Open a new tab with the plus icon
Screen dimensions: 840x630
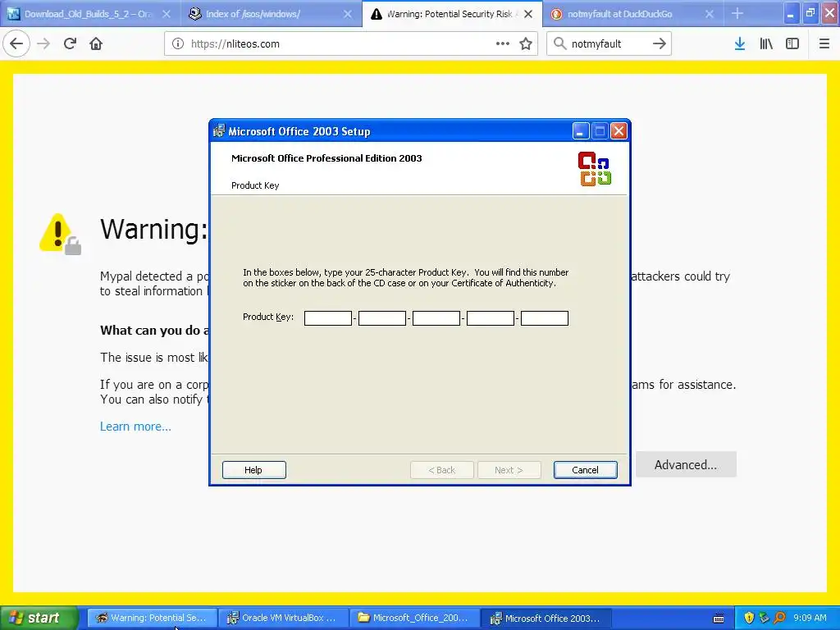coord(737,13)
